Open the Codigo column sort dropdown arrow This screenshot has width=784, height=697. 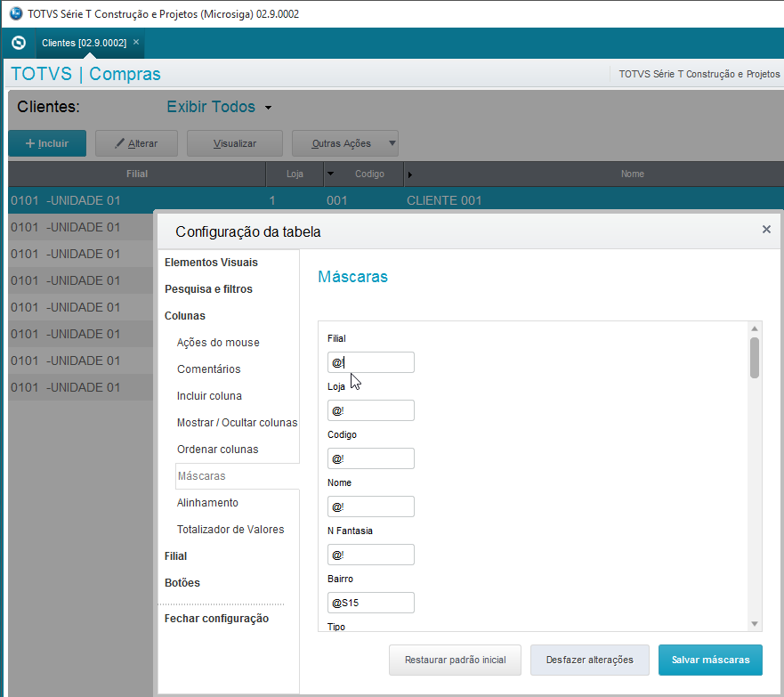pyautogui.click(x=330, y=174)
